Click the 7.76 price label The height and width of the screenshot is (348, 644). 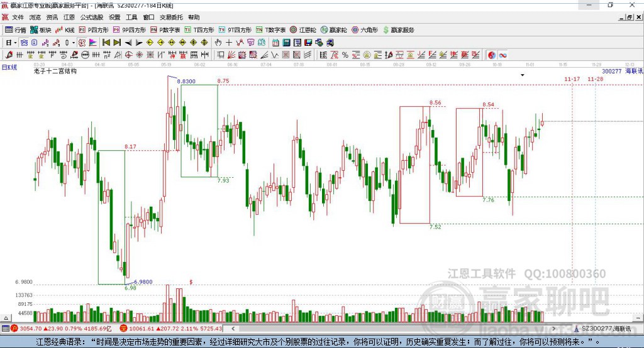pos(488,200)
